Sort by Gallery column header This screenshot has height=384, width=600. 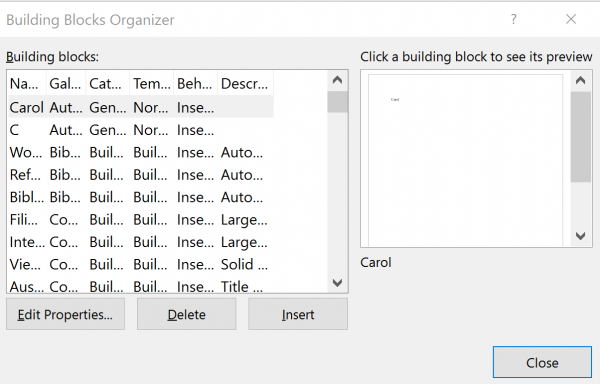[x=66, y=83]
